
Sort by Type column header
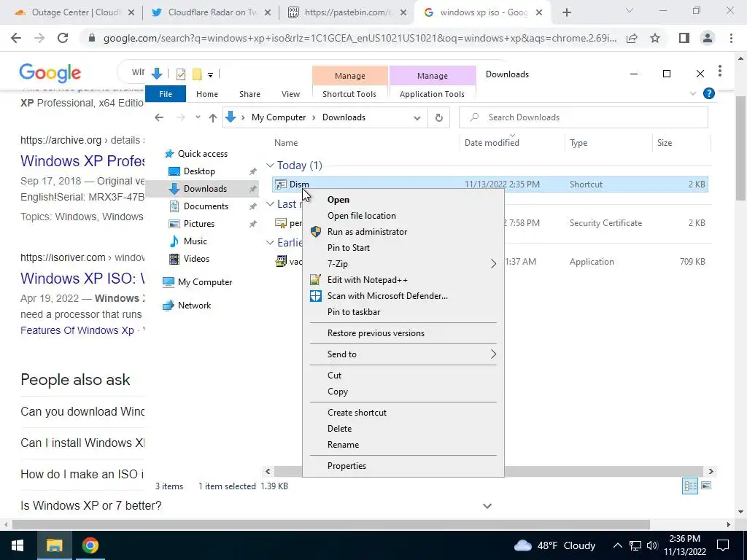click(578, 143)
